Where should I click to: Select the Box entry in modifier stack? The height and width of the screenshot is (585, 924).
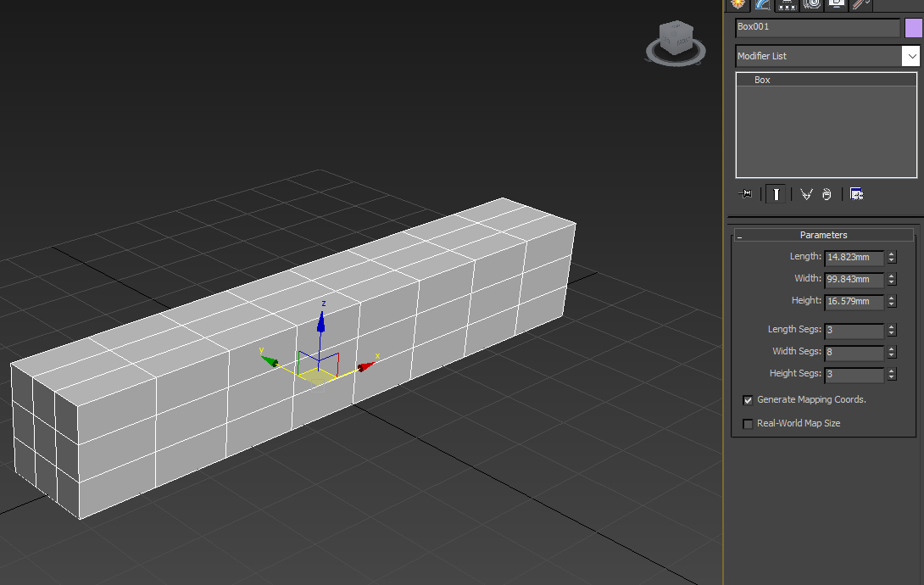coord(827,80)
